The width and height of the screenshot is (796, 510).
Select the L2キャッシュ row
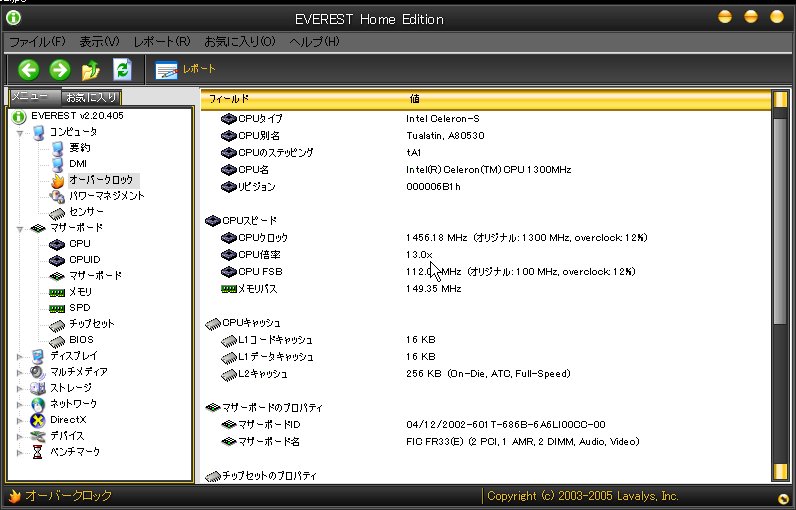coord(486,374)
